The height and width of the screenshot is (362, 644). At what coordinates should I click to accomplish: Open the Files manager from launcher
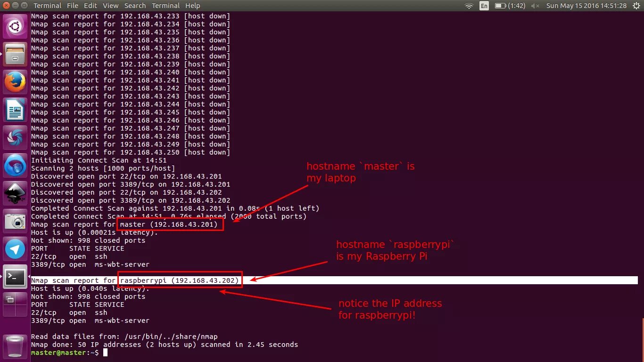pyautogui.click(x=15, y=54)
